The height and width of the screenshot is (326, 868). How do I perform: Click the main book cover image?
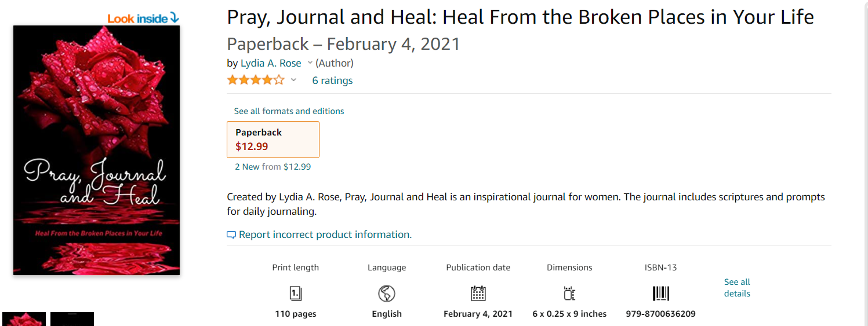[96, 150]
